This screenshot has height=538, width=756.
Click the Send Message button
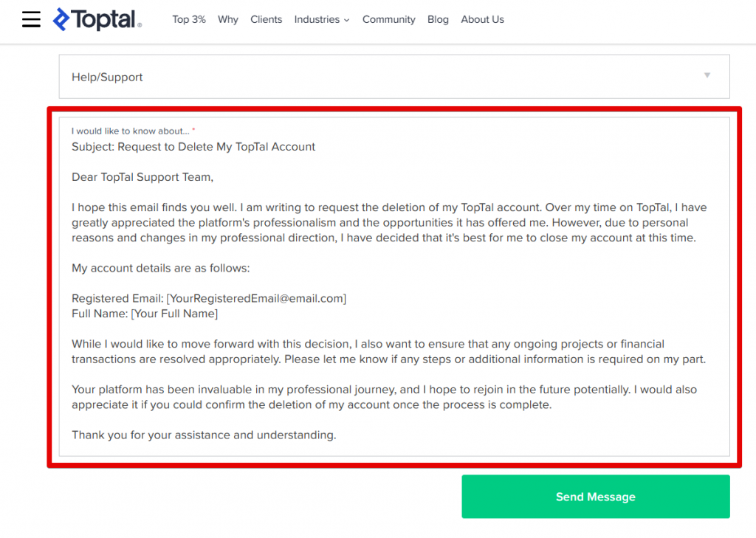pos(595,497)
